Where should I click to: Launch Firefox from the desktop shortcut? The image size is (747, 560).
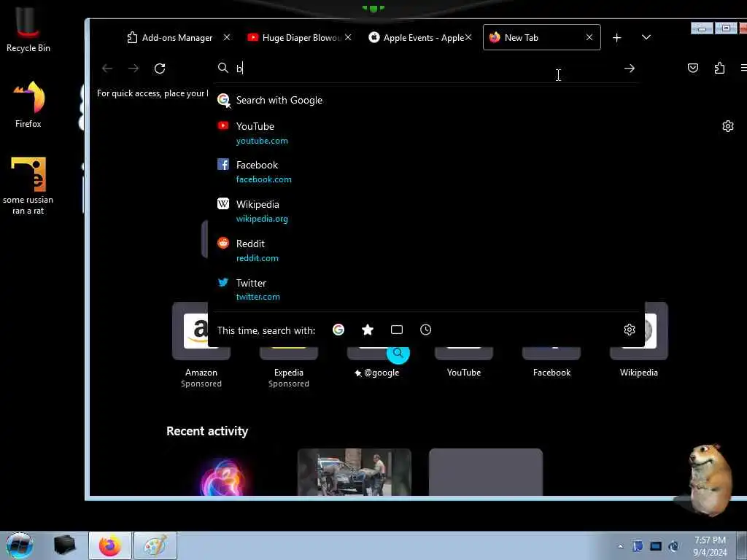tap(28, 104)
